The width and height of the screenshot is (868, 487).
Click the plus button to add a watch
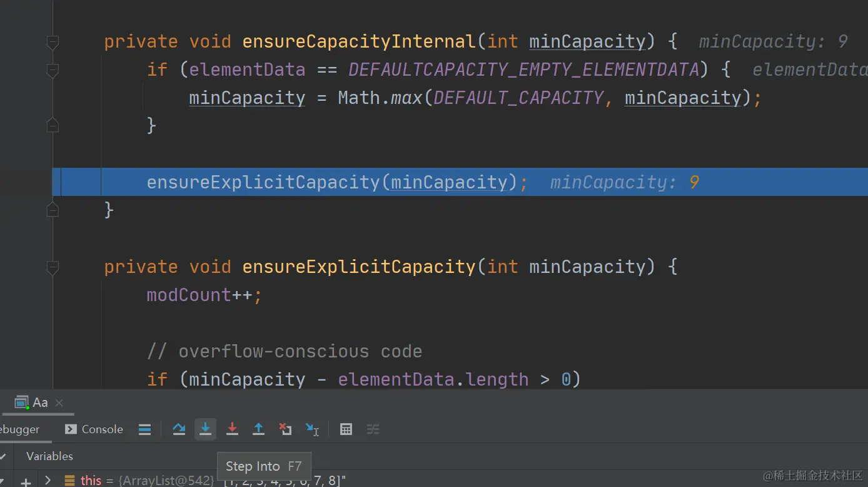25,481
